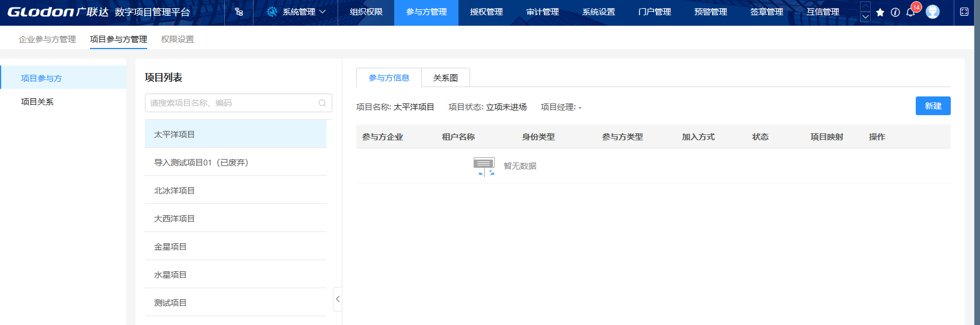Screen dimensions: 980x325
Task: Collapse the project list panel arrow
Action: [338, 299]
